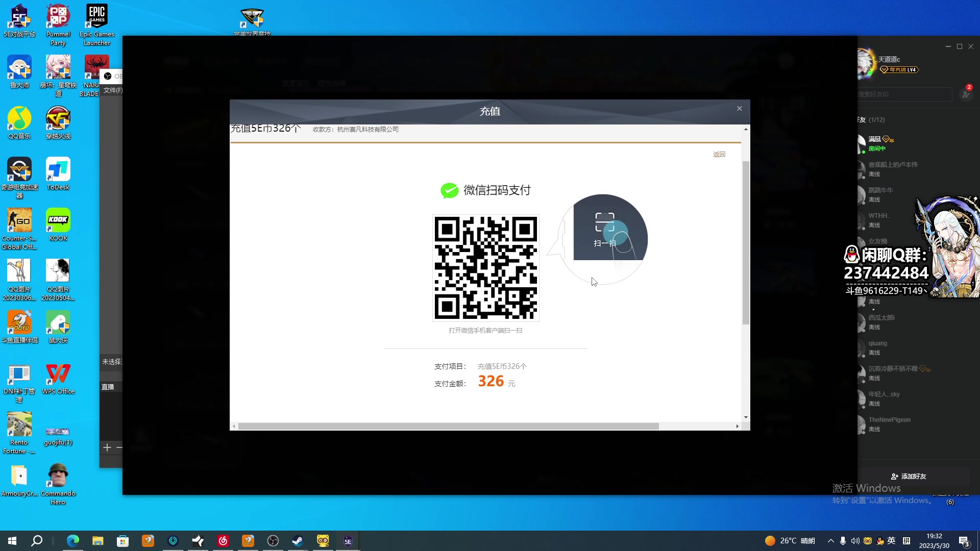Screen dimensions: 980x551
Task: Click the WeChat payment QR code
Action: click(x=485, y=268)
